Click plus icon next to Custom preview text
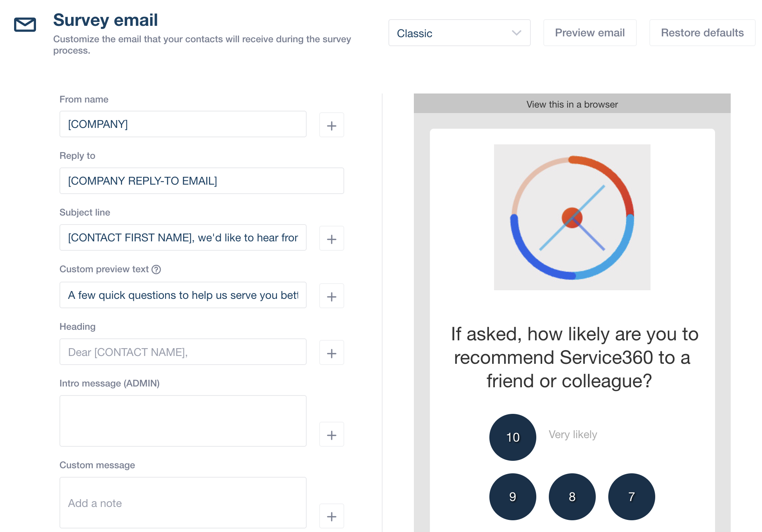This screenshot has height=532, width=762. click(331, 296)
